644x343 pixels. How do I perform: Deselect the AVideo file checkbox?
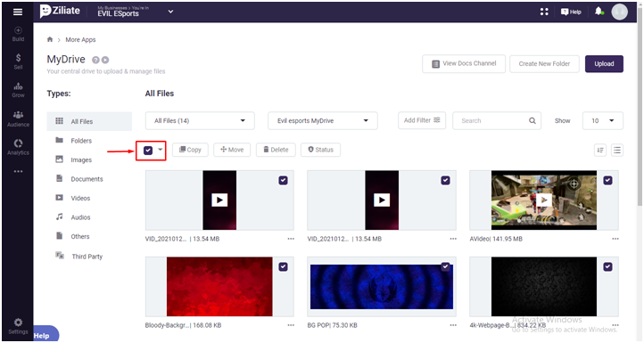pyautogui.click(x=607, y=180)
